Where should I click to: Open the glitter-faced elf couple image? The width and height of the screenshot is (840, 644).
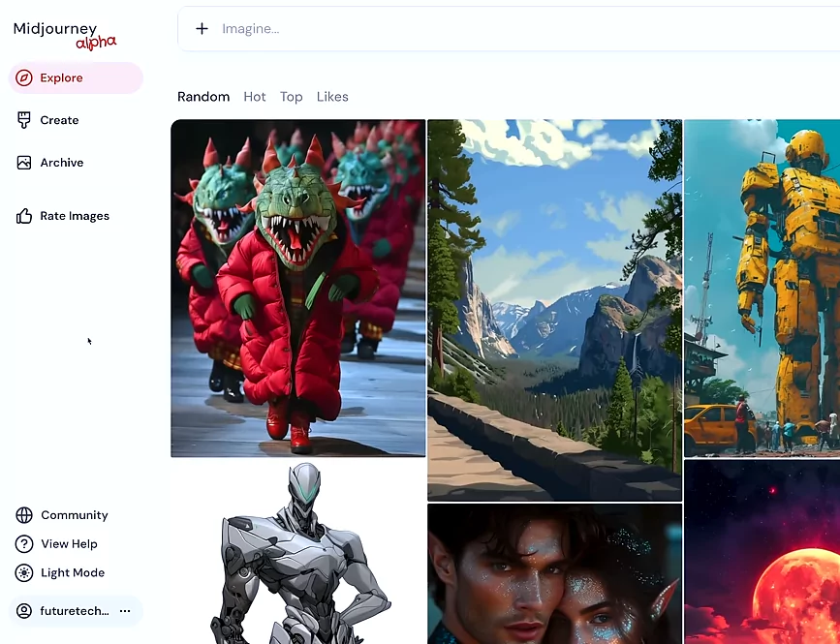click(555, 574)
